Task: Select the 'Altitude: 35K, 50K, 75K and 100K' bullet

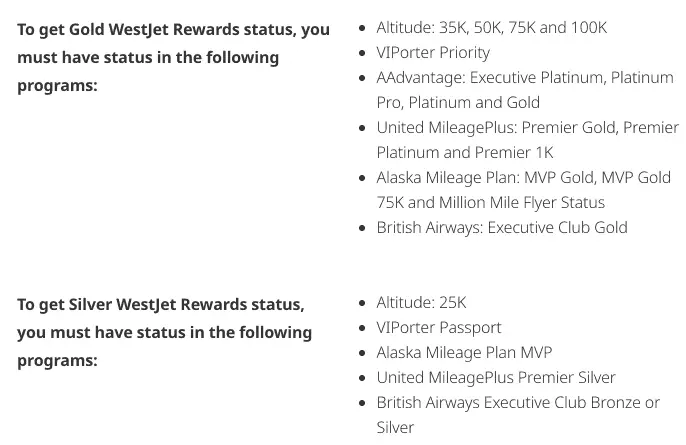Action: [x=491, y=28]
